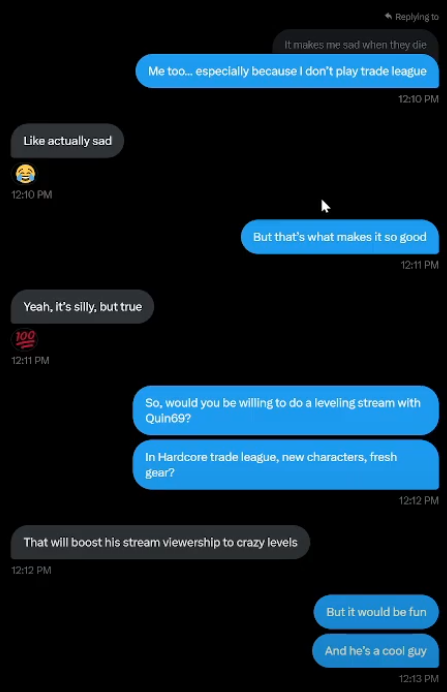The height and width of the screenshot is (692, 447).
Task: Click the red 100 emoji reaction
Action: [25, 339]
